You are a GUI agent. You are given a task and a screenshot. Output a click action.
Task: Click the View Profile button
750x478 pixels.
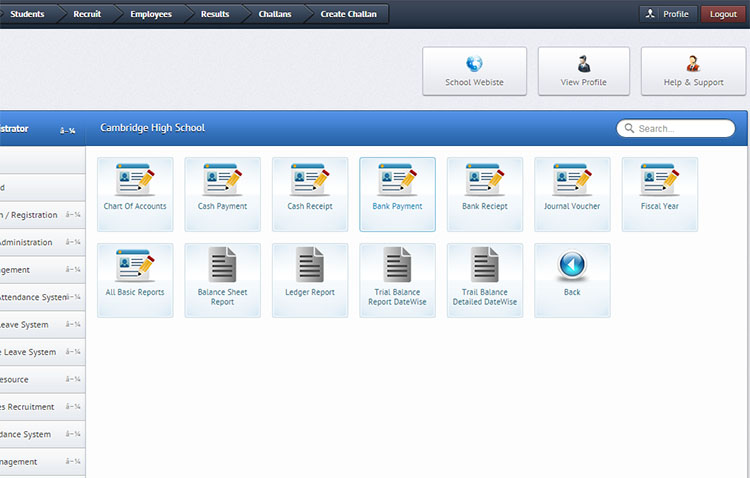[x=584, y=71]
